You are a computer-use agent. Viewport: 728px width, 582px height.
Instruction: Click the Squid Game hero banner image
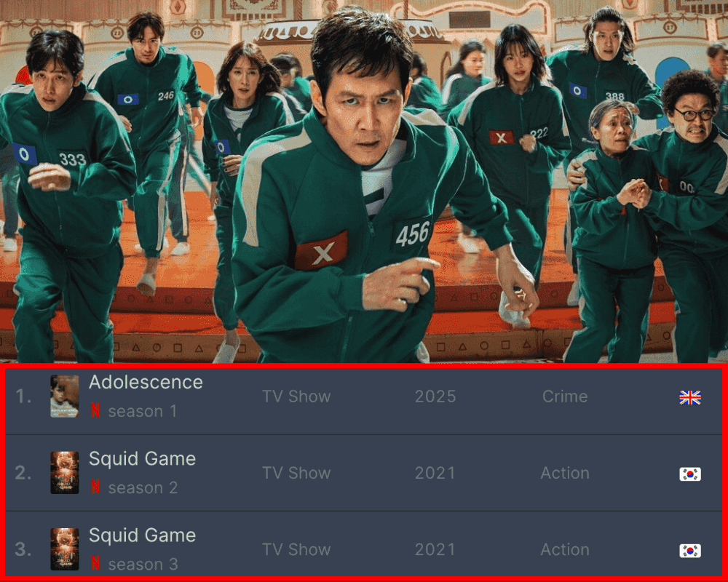coord(364,181)
